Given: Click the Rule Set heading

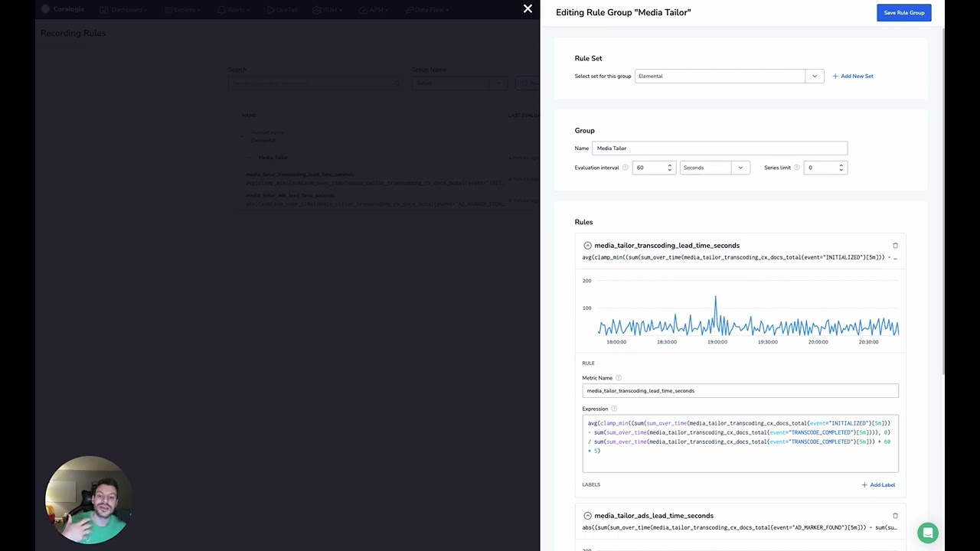Looking at the screenshot, I should (x=589, y=58).
